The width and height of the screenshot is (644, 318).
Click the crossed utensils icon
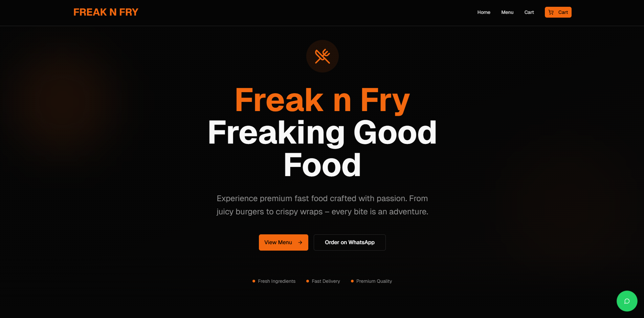[323, 56]
